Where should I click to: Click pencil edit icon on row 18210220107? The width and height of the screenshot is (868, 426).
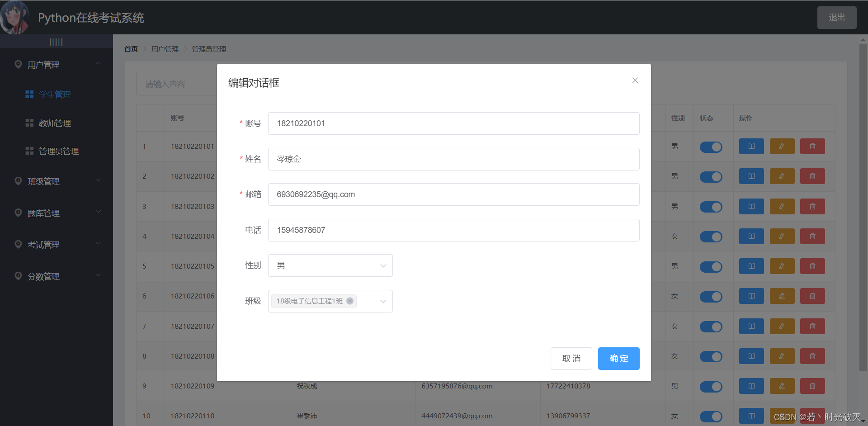(x=782, y=327)
